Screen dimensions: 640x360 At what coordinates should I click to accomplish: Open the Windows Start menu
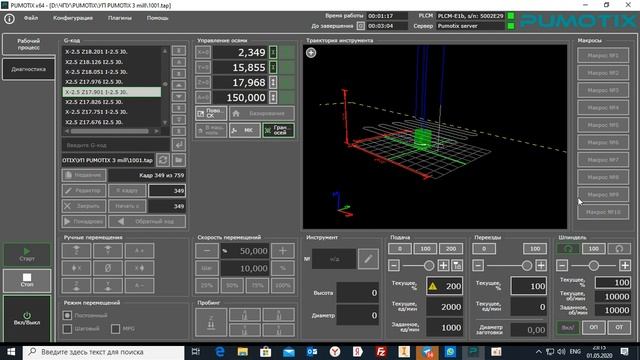[x=11, y=352]
